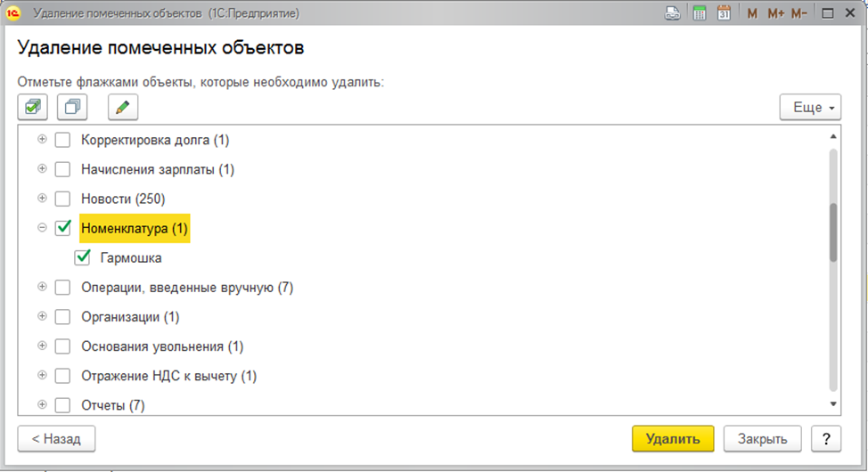This screenshot has width=868, height=472.
Task: Select the Гармошка item
Action: pos(131,258)
